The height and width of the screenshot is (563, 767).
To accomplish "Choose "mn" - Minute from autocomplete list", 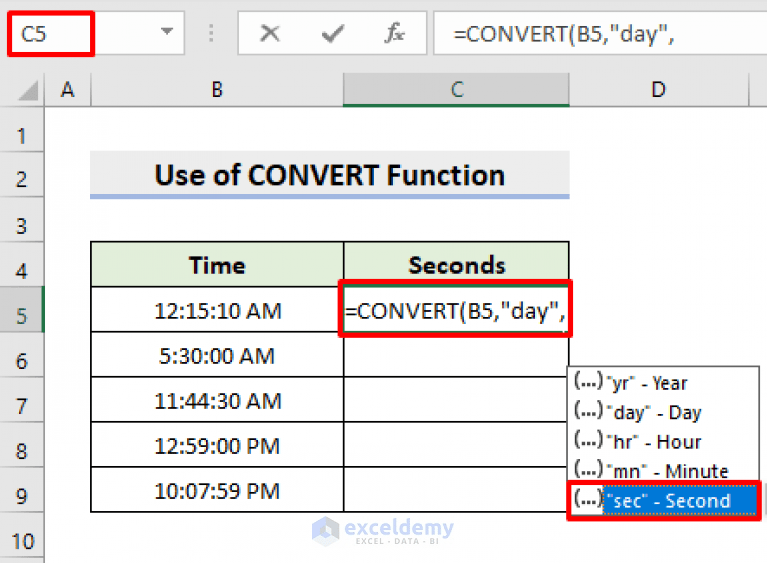I will (663, 470).
